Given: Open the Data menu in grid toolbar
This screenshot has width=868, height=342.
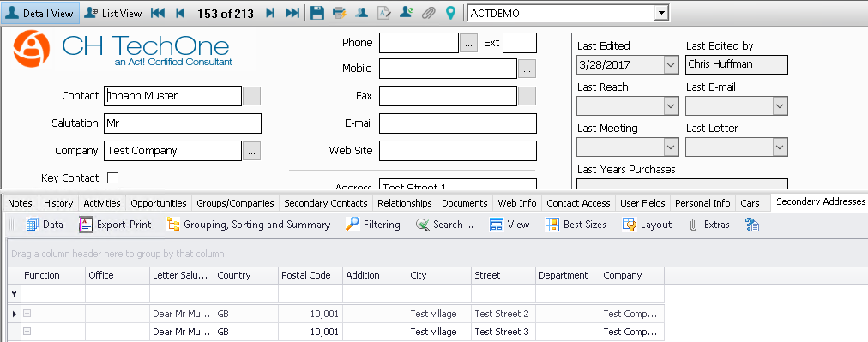Looking at the screenshot, I should pyautogui.click(x=45, y=225).
